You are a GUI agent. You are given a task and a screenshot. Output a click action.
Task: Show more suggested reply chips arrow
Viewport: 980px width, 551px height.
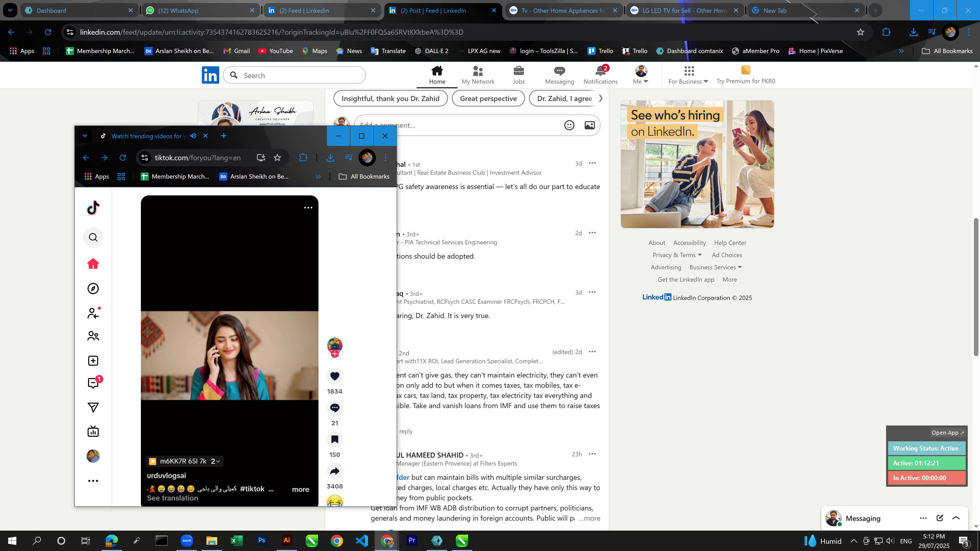tap(601, 98)
